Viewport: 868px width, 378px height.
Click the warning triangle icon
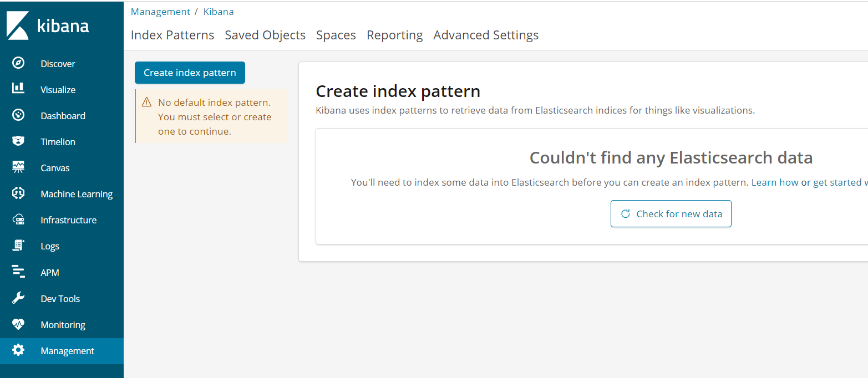pyautogui.click(x=146, y=102)
